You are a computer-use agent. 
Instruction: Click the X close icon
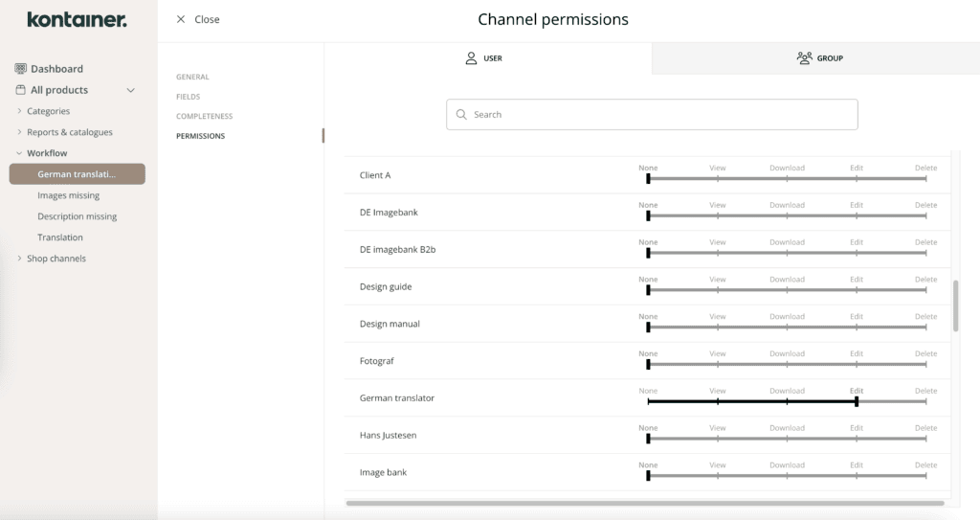click(181, 19)
